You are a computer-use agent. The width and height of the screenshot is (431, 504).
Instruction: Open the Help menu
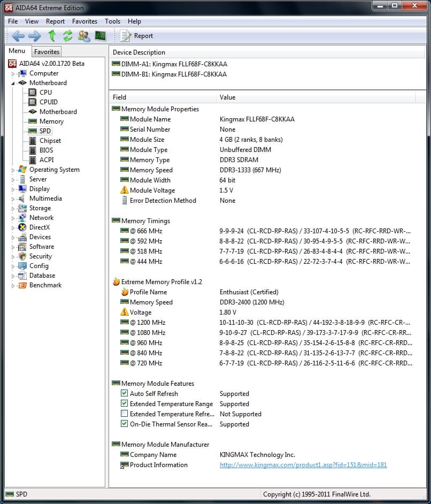pos(134,21)
